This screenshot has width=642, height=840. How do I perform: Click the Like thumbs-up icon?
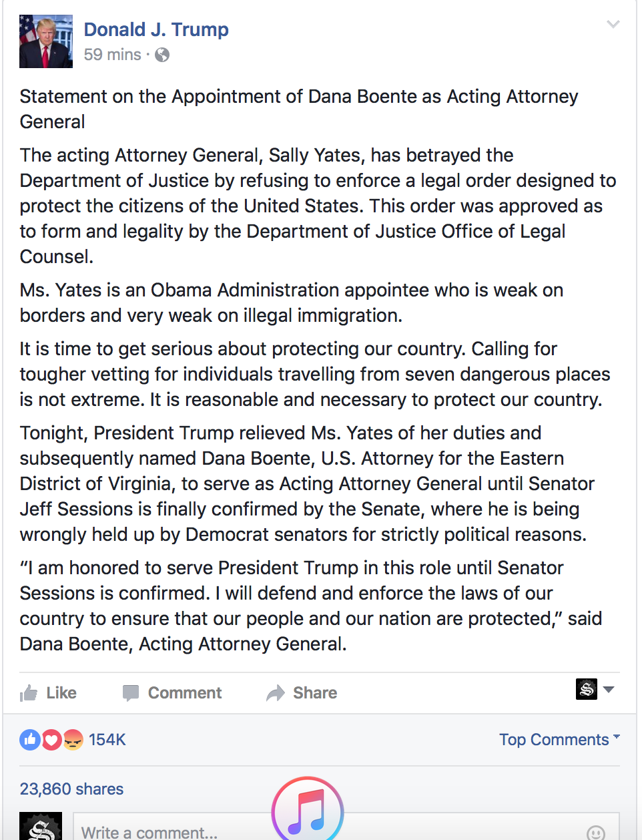click(x=29, y=693)
